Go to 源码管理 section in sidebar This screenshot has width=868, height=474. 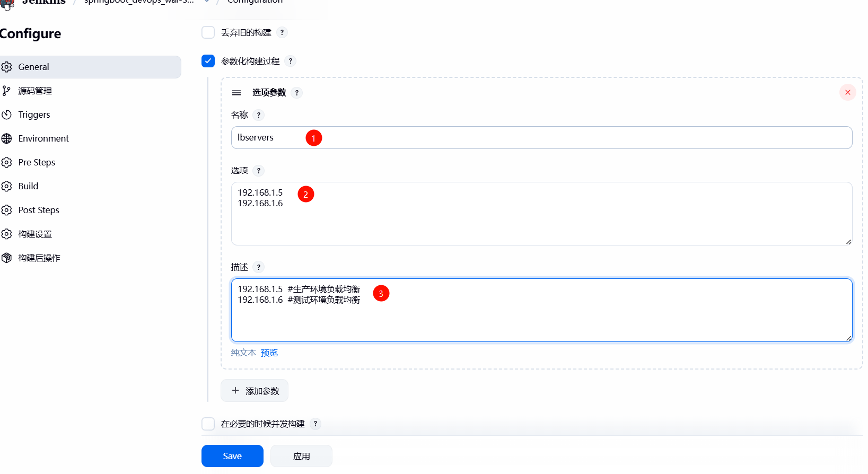pyautogui.click(x=35, y=91)
